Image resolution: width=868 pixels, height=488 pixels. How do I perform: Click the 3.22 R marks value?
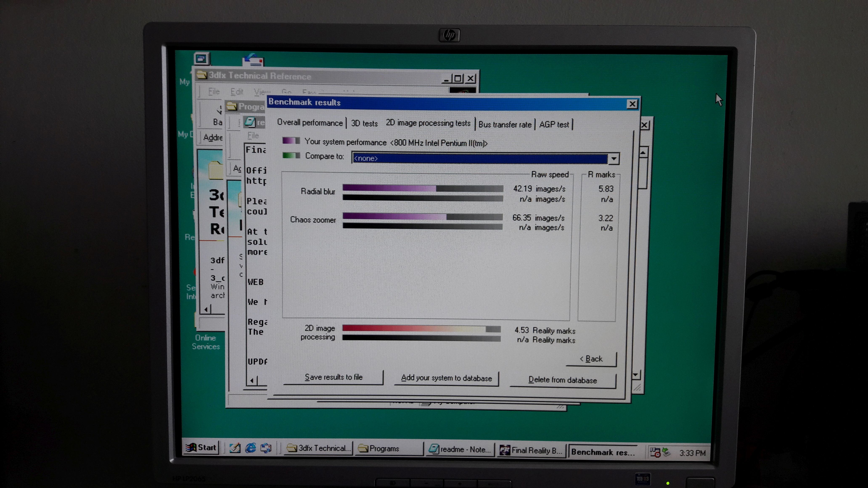[605, 218]
